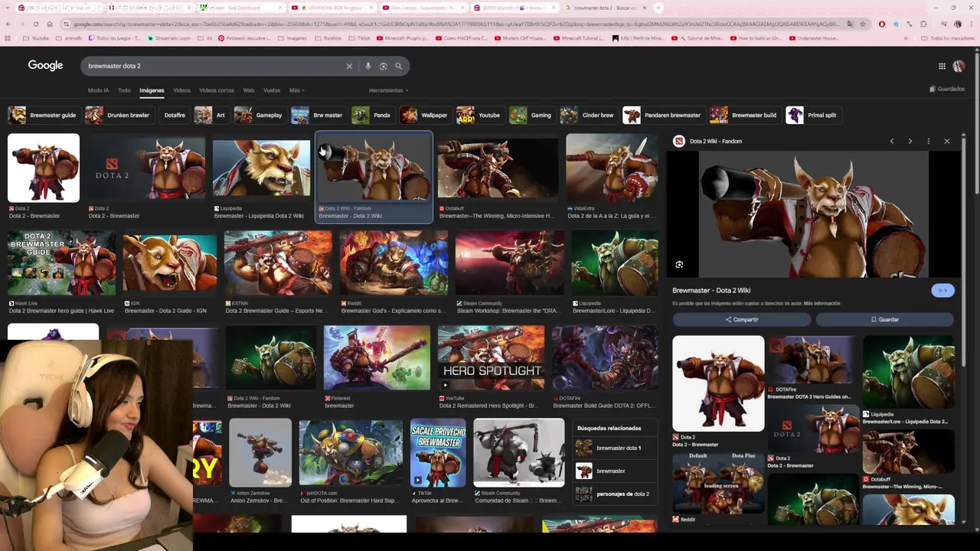Open the Streamlabs Login bookmark
Screen dimensions: 980x551
[x=168, y=37]
